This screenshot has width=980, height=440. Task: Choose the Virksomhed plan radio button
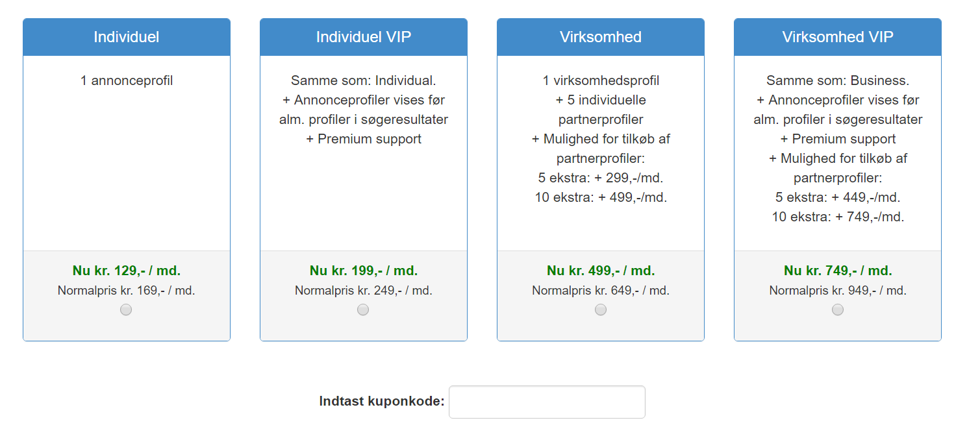tap(601, 310)
